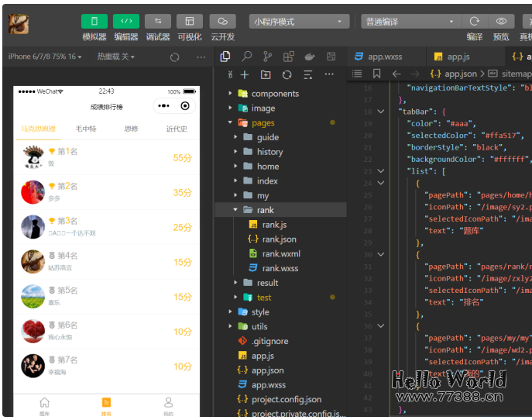Open the iPhone 6/7/8 device dropdown
This screenshot has height=420, width=532.
point(44,57)
